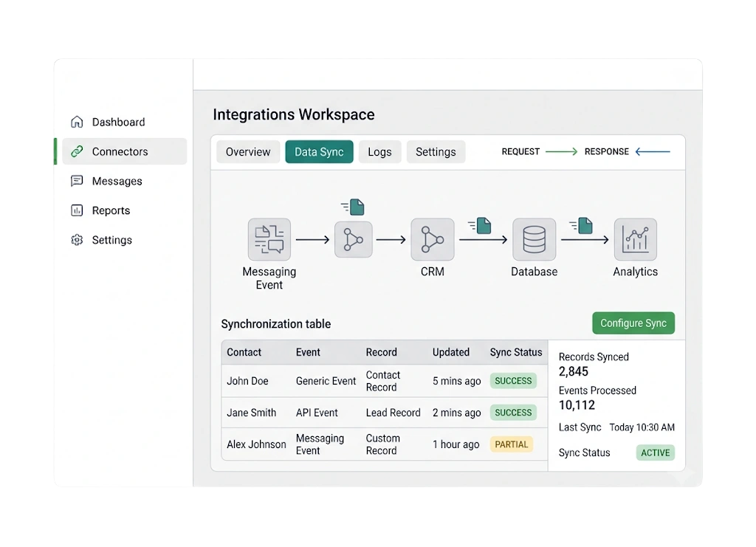Open Connectors from the sidebar

(124, 152)
